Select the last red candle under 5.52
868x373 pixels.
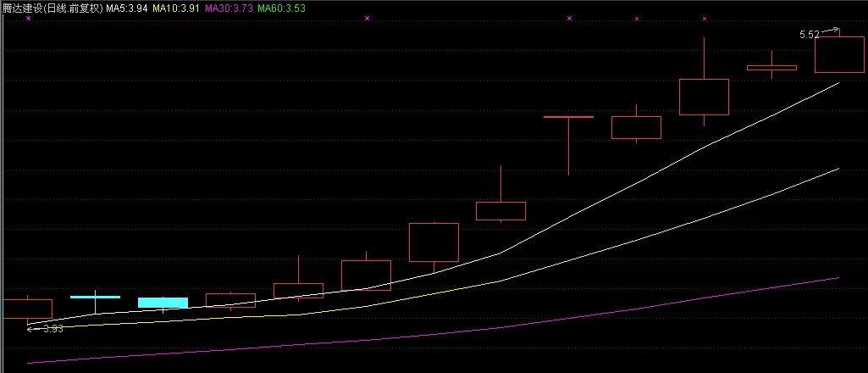point(838,54)
